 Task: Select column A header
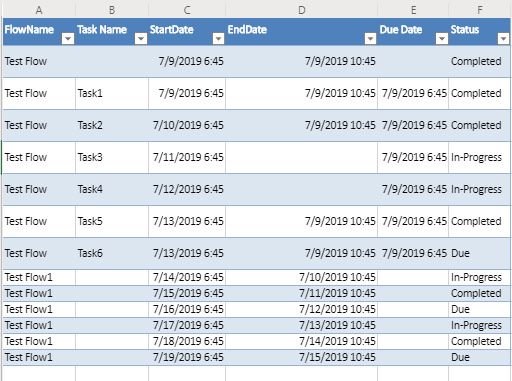[39, 10]
